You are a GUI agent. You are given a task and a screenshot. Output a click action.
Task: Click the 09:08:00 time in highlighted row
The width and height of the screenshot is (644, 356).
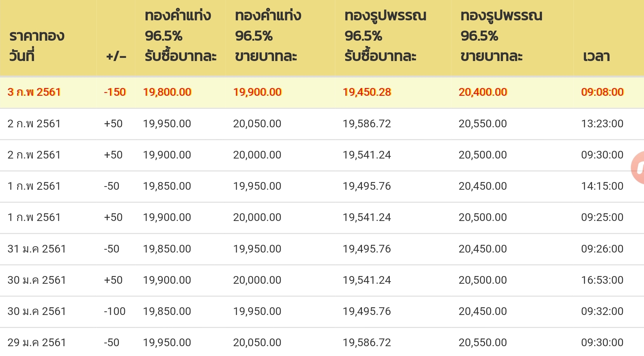(x=602, y=92)
